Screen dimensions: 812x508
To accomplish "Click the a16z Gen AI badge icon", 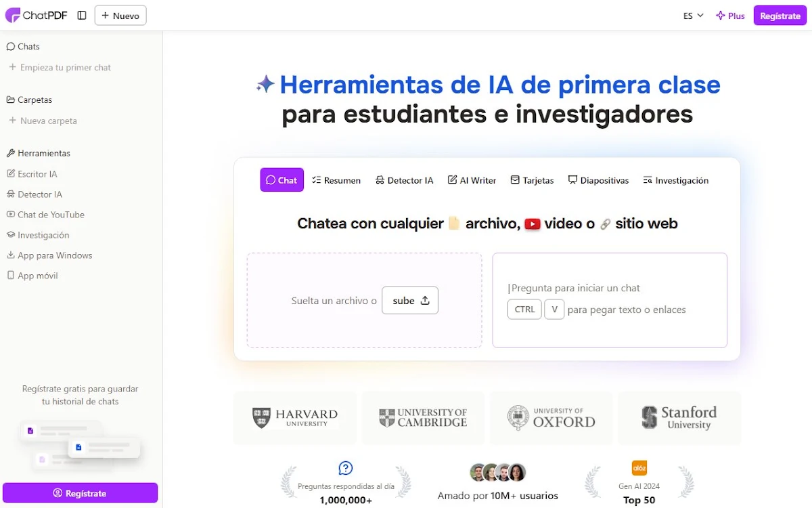I will 639,468.
